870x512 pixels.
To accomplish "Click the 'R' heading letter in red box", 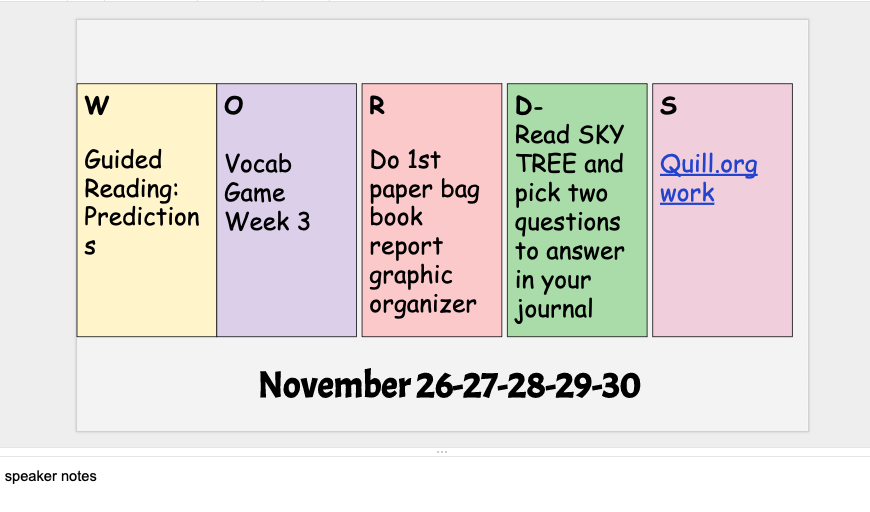I will click(x=377, y=106).
